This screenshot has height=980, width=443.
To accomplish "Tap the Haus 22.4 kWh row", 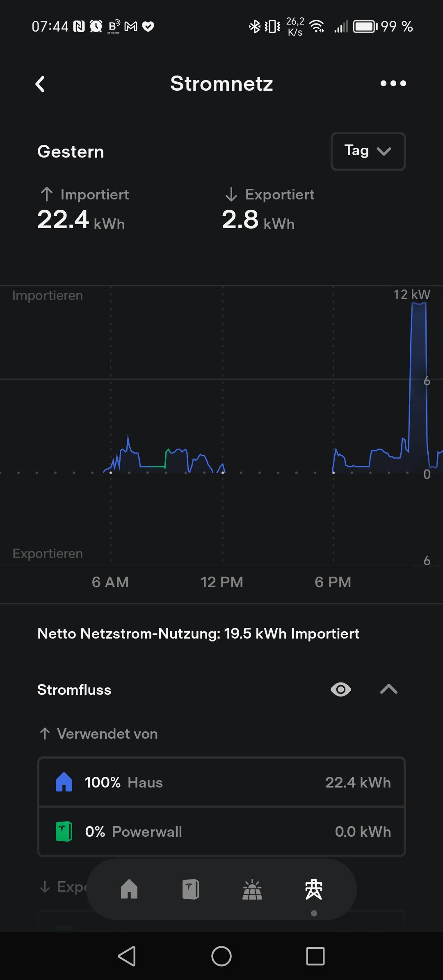I will coord(221,782).
